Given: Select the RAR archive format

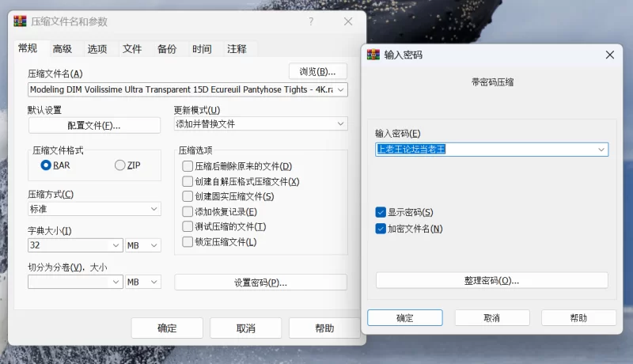Looking at the screenshot, I should pyautogui.click(x=47, y=165).
